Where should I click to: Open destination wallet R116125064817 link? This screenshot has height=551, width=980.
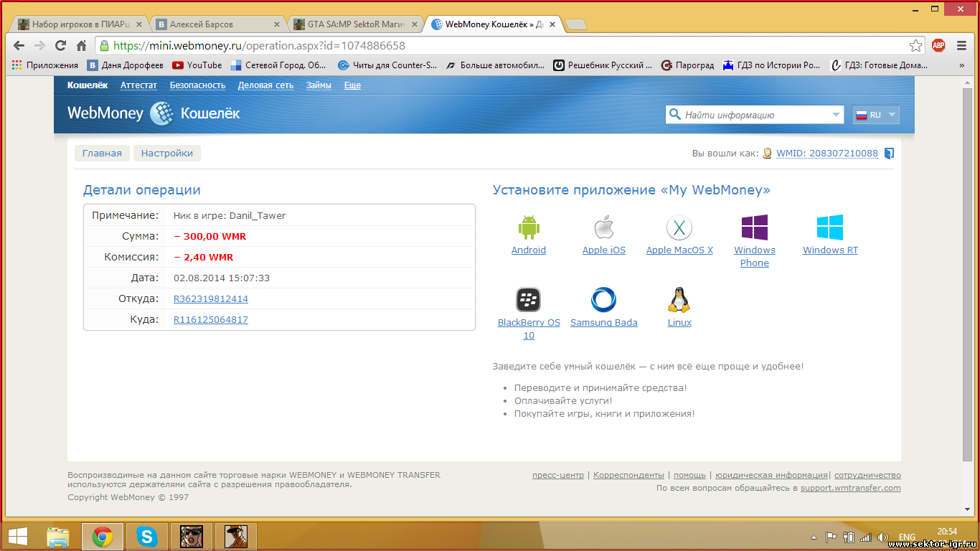point(211,319)
